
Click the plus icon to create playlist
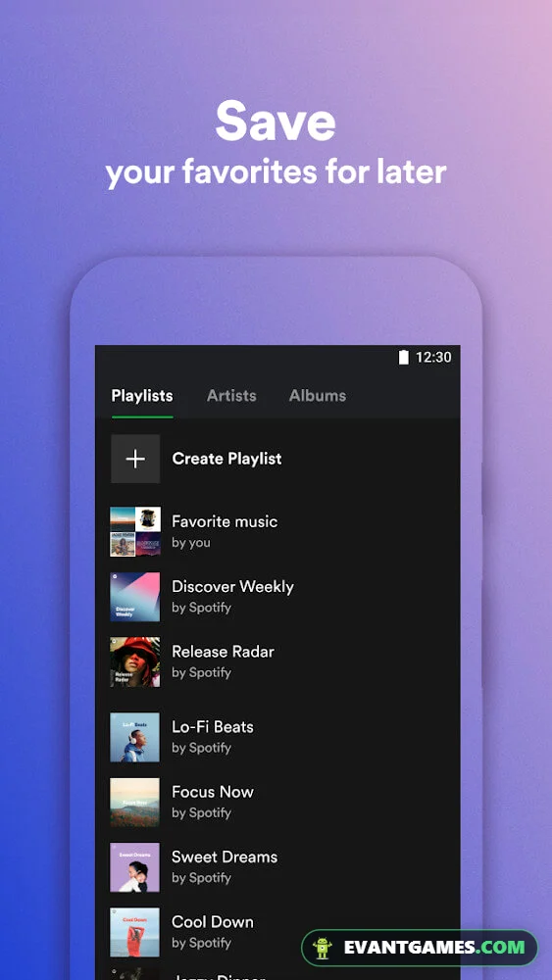point(135,459)
